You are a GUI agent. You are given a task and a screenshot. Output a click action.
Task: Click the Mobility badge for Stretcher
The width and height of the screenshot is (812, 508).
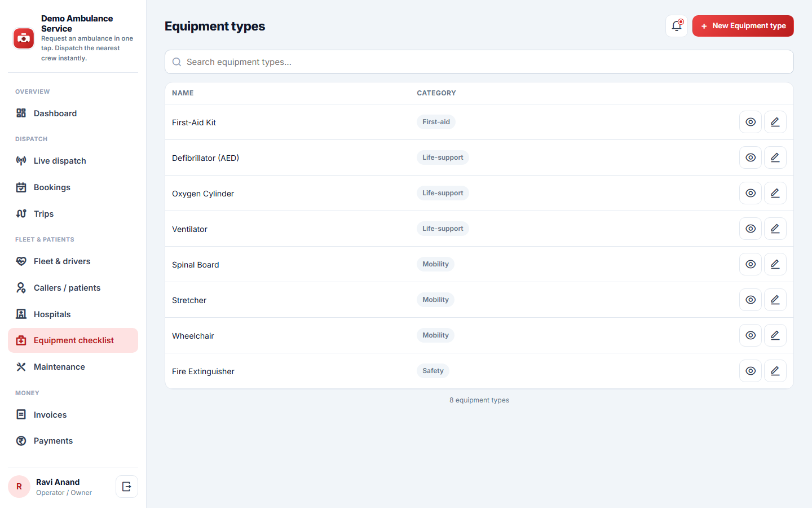(435, 300)
